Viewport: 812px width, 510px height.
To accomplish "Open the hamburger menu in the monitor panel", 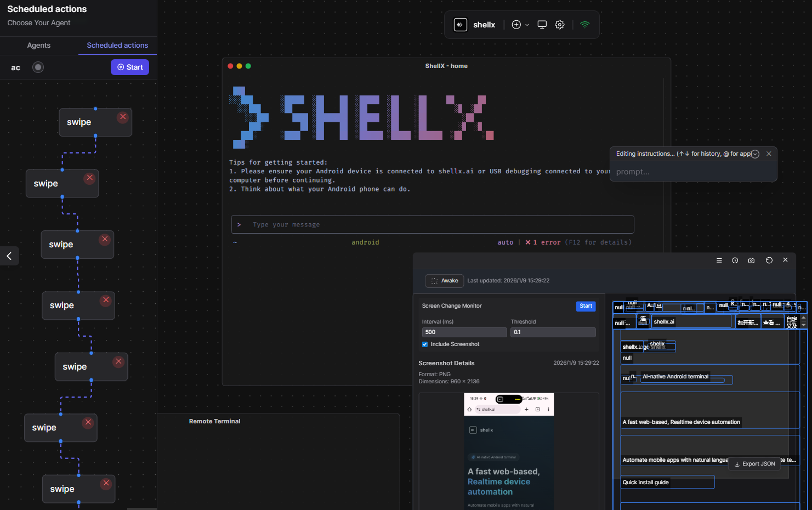I will pos(719,260).
